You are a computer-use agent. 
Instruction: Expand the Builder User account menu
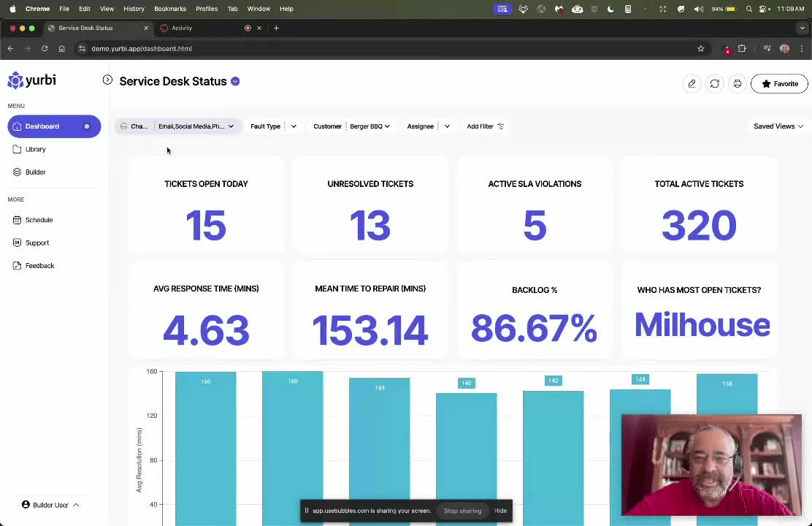click(50, 505)
